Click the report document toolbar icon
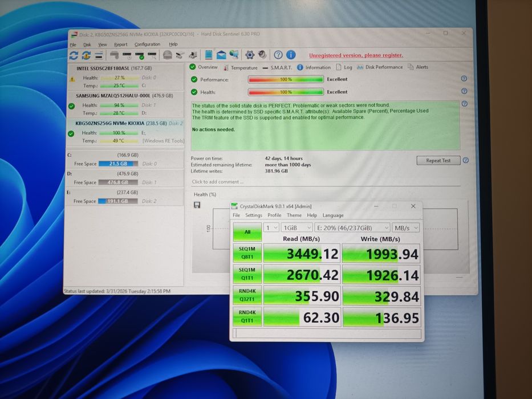Image resolution: width=532 pixels, height=399 pixels. [x=209, y=55]
